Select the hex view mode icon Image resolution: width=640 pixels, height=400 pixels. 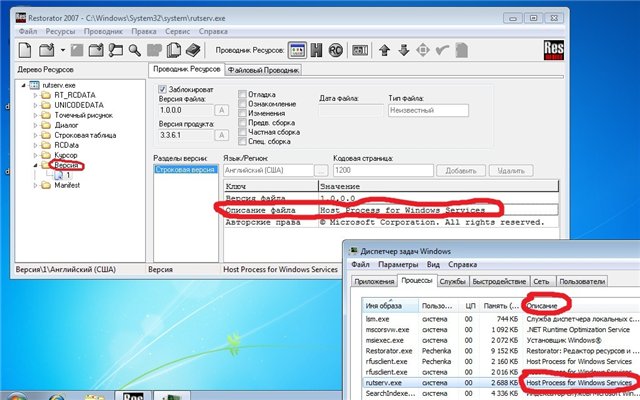coord(316,50)
